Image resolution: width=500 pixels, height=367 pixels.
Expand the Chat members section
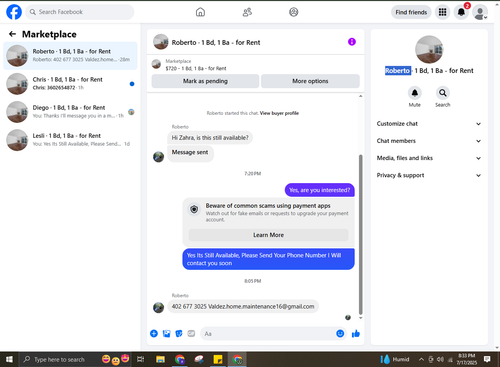pyautogui.click(x=429, y=141)
